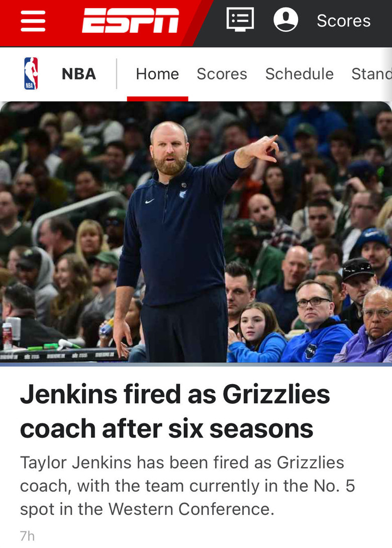
Task: Select the partially visible Standings tab
Action: click(x=371, y=74)
